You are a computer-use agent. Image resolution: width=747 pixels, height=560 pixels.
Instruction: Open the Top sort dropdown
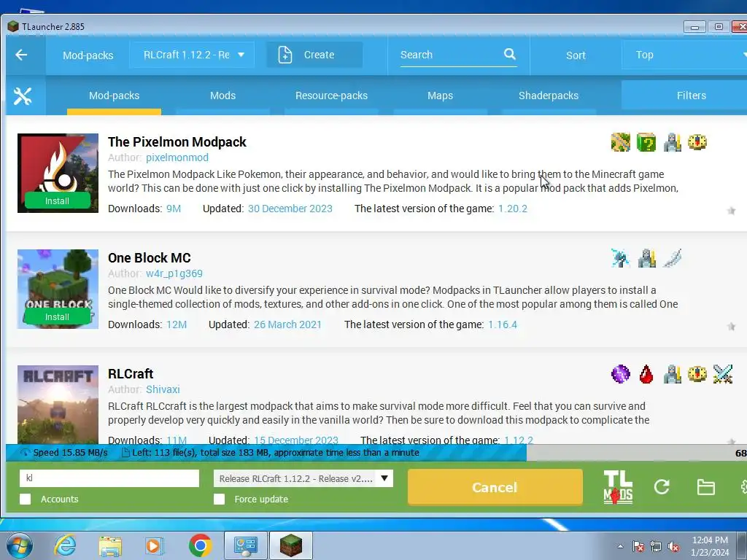pyautogui.click(x=686, y=55)
